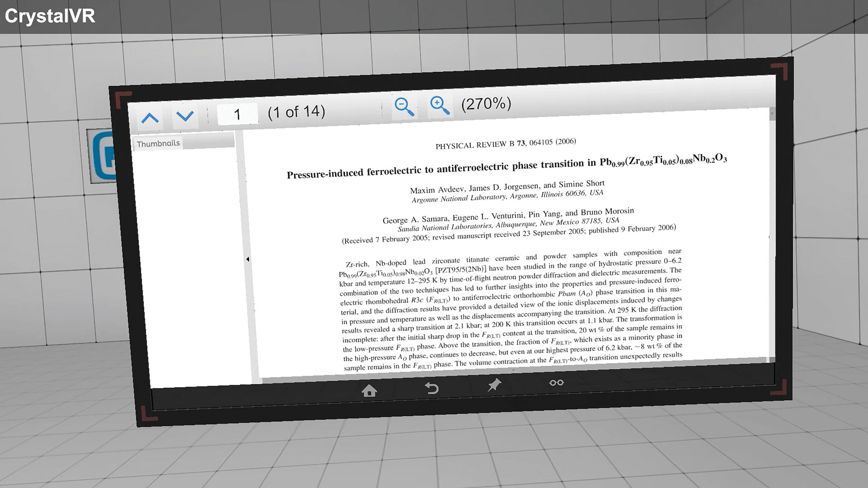The image size is (868, 488).
Task: Click the '(270%)' zoom level text
Action: [486, 103]
